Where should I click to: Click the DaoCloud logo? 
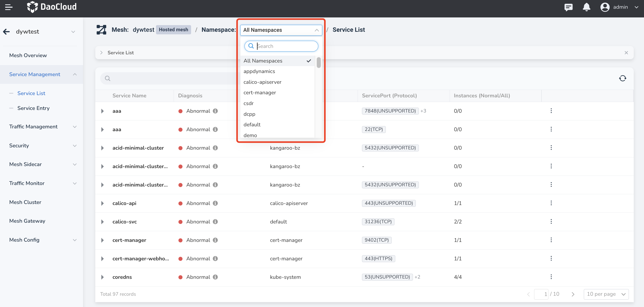point(52,7)
